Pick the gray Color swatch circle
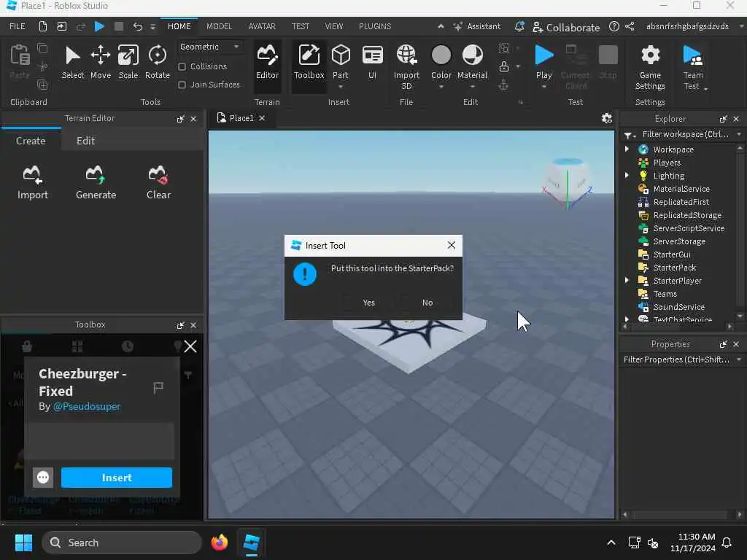747x560 pixels. [441, 55]
